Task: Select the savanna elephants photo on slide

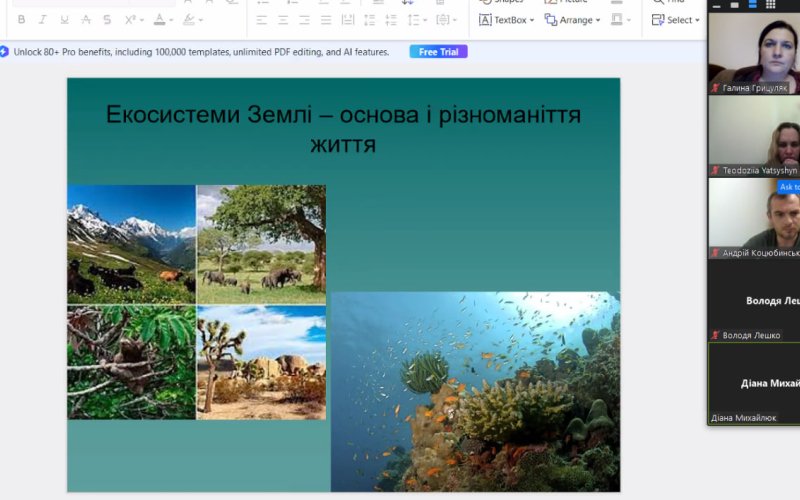Action: click(x=261, y=244)
